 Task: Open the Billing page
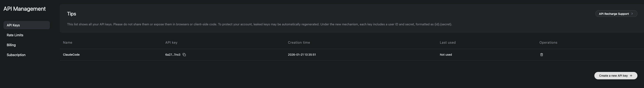[x=11, y=45]
